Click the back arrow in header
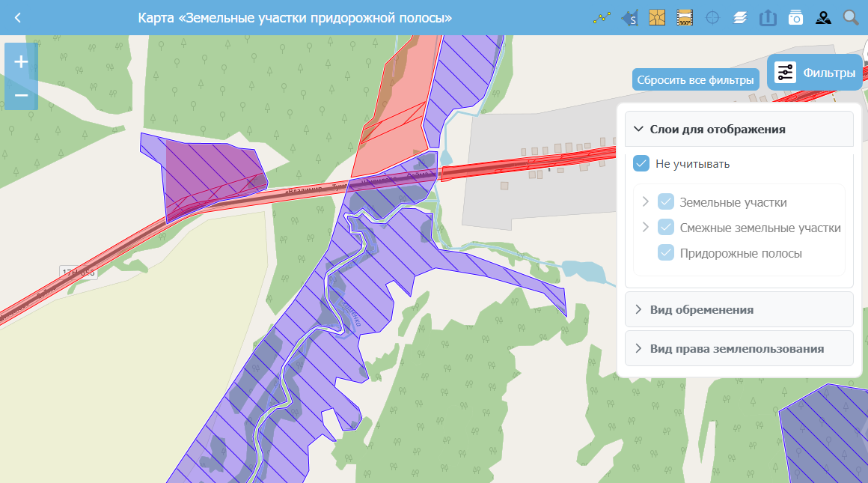Image resolution: width=868 pixels, height=483 pixels. [x=18, y=17]
